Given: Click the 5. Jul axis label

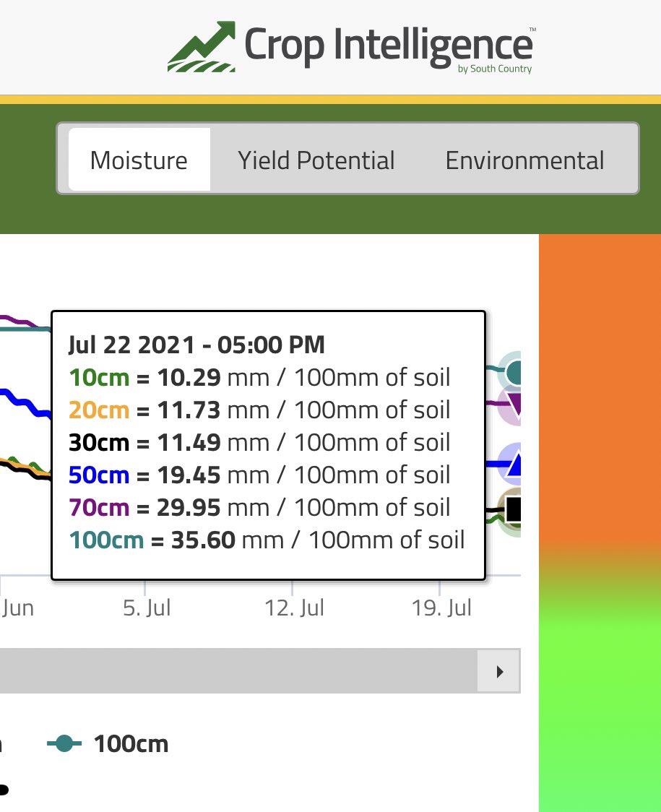Looking at the screenshot, I should [x=147, y=608].
